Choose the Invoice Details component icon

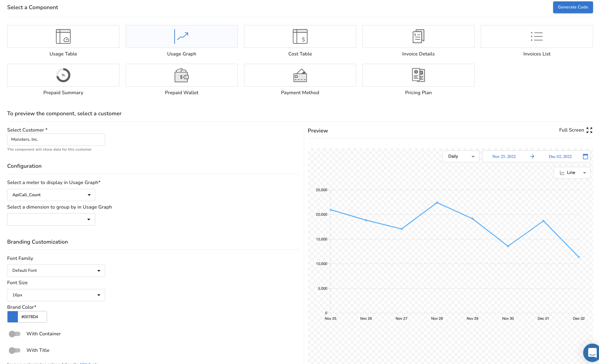[x=418, y=36]
